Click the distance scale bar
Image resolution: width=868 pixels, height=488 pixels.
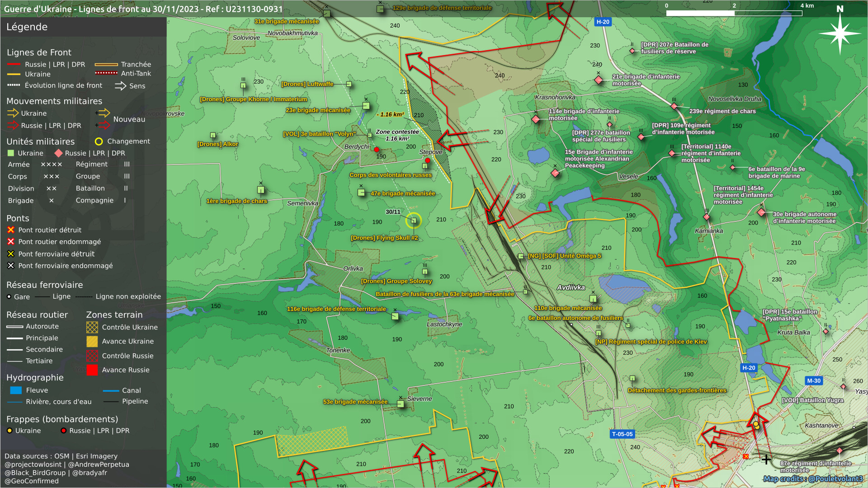pyautogui.click(x=734, y=13)
